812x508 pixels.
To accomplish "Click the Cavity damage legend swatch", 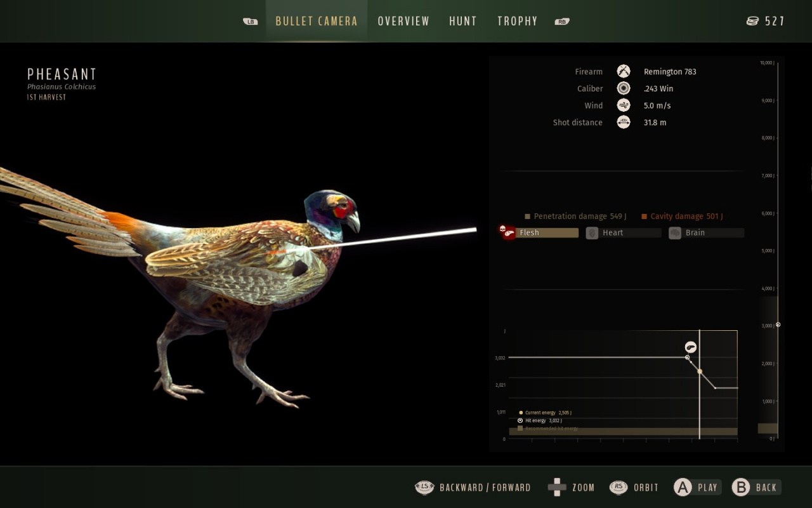I will pos(645,217).
